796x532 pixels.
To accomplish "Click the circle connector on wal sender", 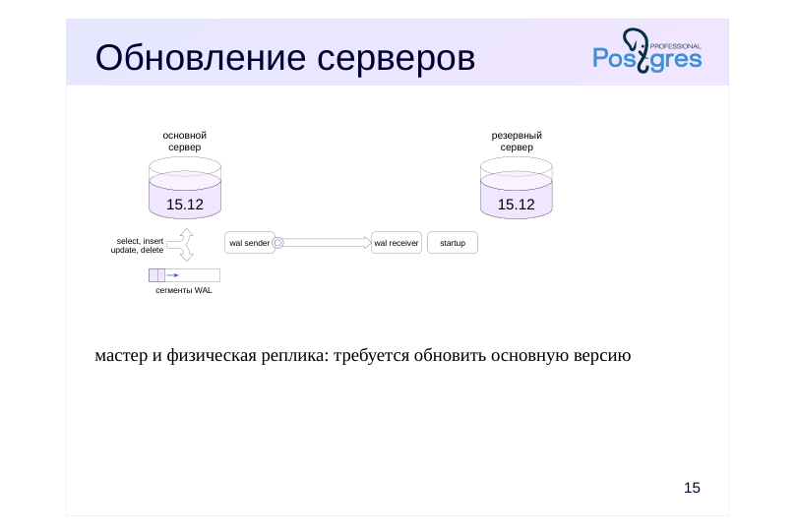I will (x=277, y=243).
